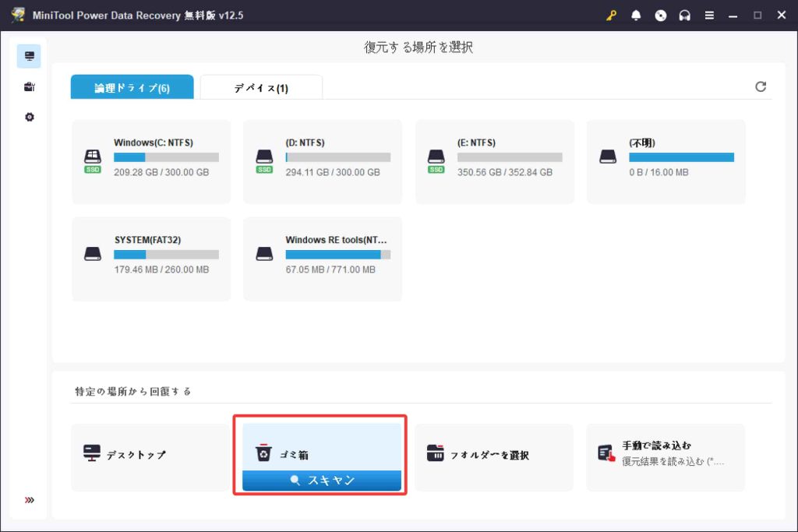Image resolution: width=798 pixels, height=532 pixels.
Task: Click the E: drive SSD icon
Action: click(x=436, y=161)
